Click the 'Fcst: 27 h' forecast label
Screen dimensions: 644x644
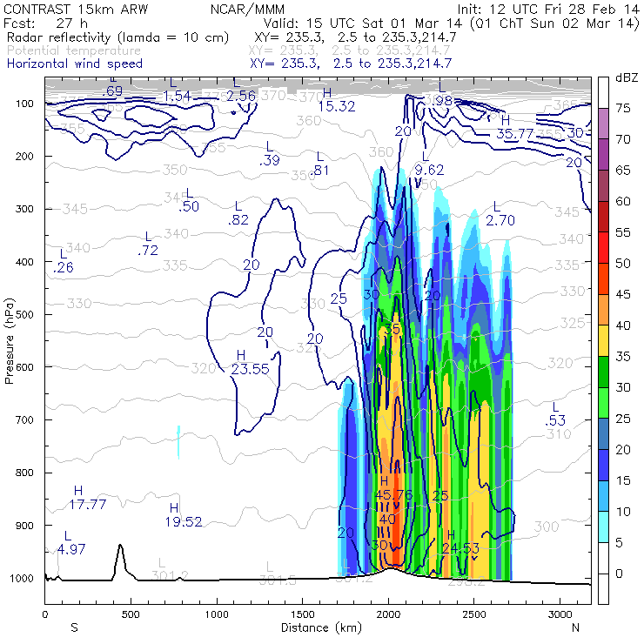click(45, 23)
